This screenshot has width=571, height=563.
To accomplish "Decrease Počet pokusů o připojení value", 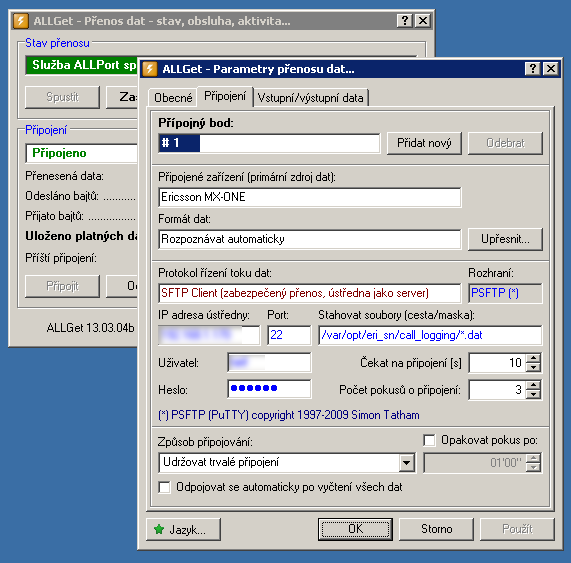I will pos(533,394).
